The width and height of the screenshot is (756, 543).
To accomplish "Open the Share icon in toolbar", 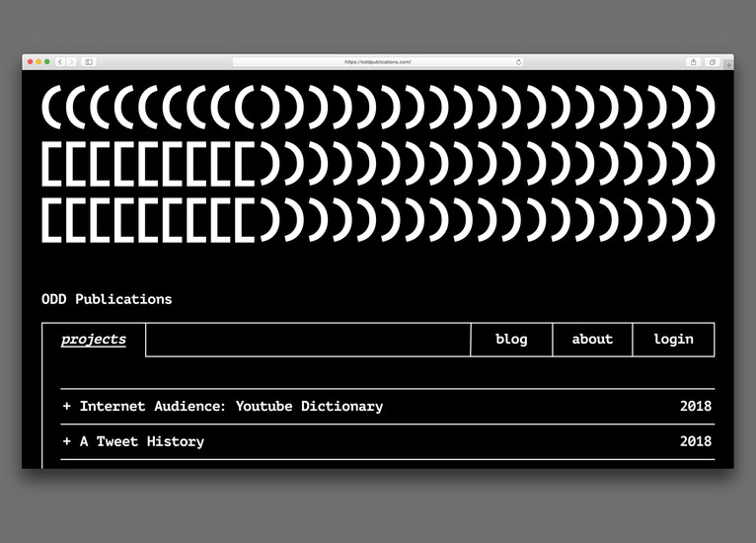I will pos(693,62).
